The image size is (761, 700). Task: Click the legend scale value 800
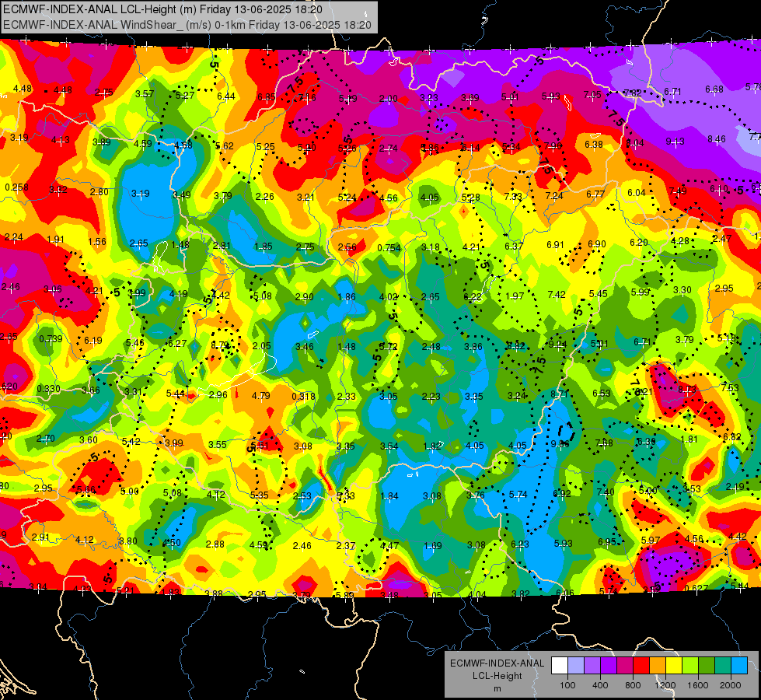point(633,685)
